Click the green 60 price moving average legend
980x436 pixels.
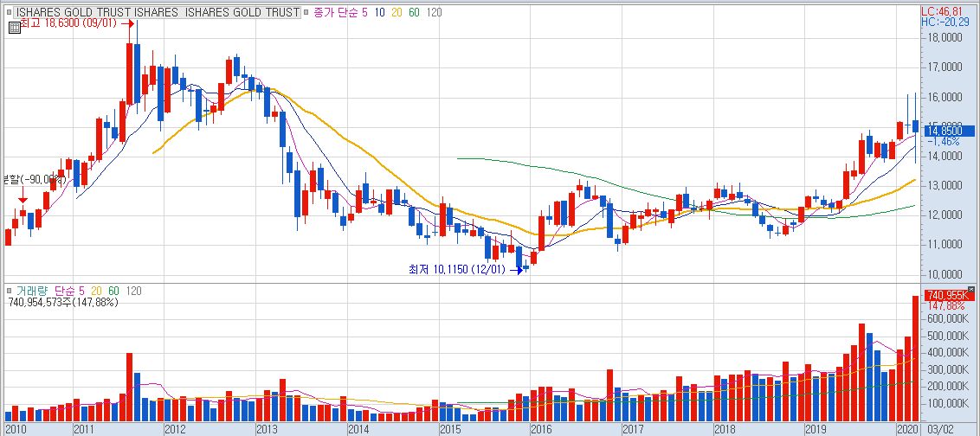tap(414, 12)
